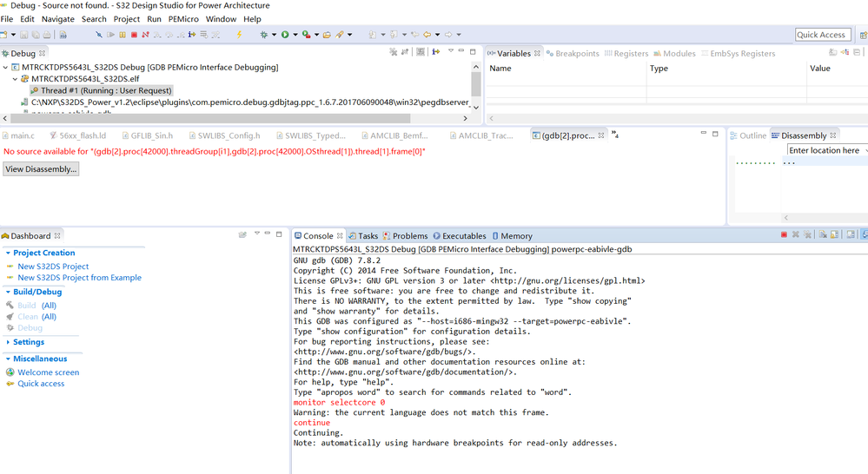The image size is (868, 474).
Task: Click the Enter location here field
Action: 827,150
